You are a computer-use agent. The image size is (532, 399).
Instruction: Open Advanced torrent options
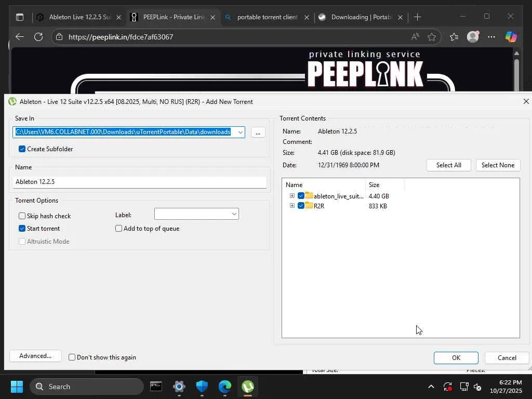[35, 355]
